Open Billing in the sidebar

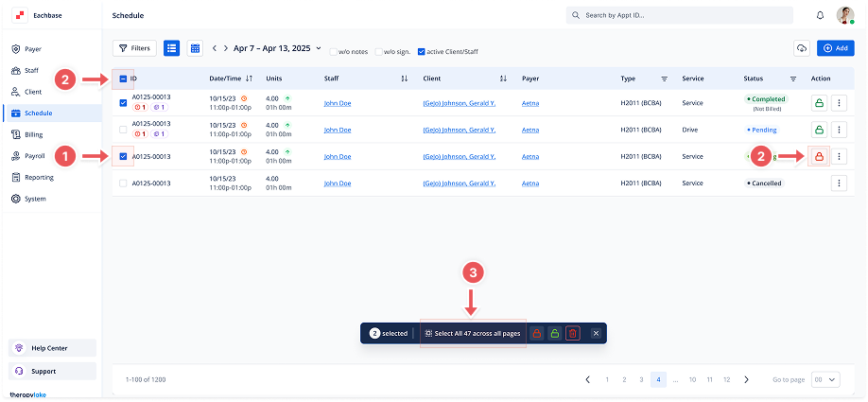pos(33,134)
